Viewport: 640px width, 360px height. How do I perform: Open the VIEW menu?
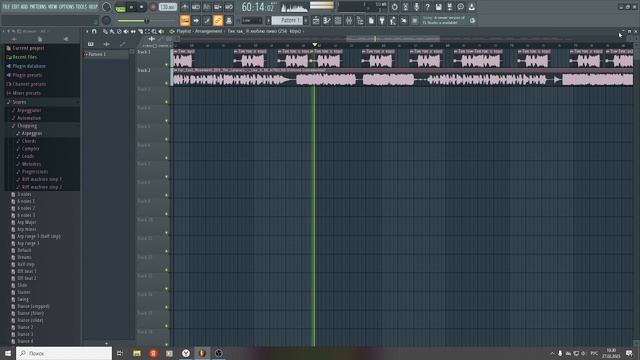coord(53,7)
